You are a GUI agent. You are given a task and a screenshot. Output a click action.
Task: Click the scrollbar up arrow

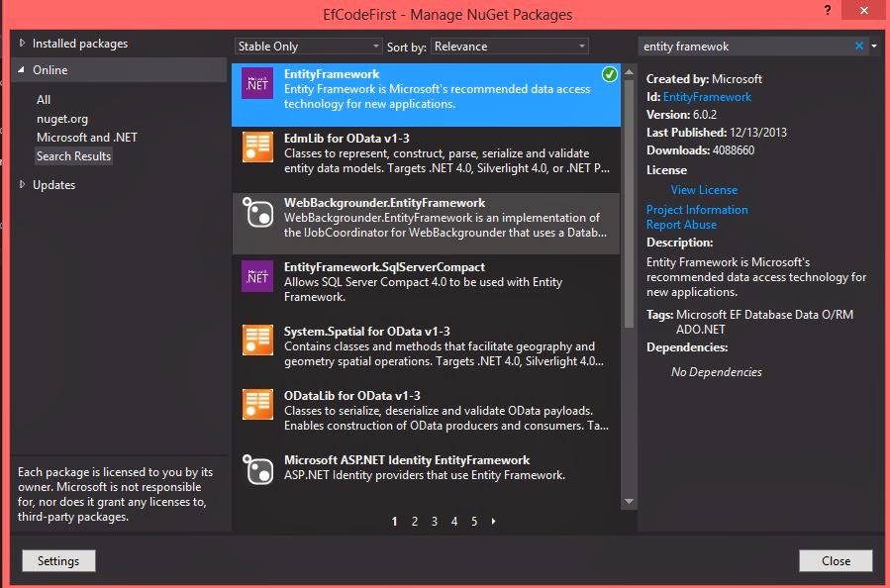629,72
